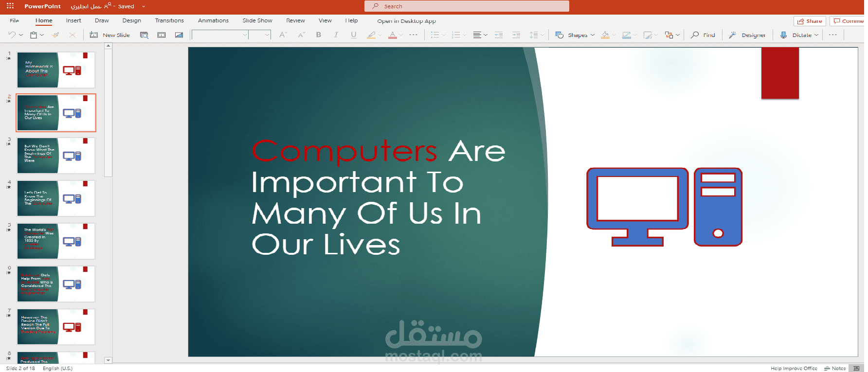The width and height of the screenshot is (868, 372).
Task: Open the app launcher waffle icon
Action: (x=10, y=6)
